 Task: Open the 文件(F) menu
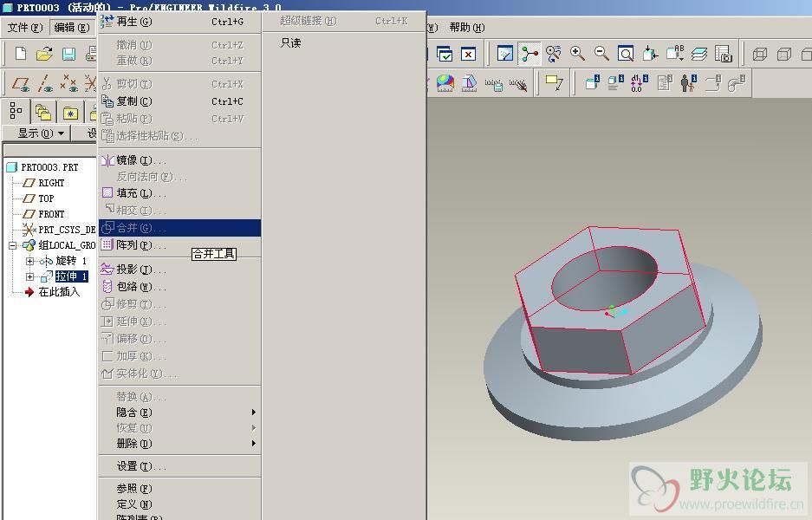tap(25, 28)
